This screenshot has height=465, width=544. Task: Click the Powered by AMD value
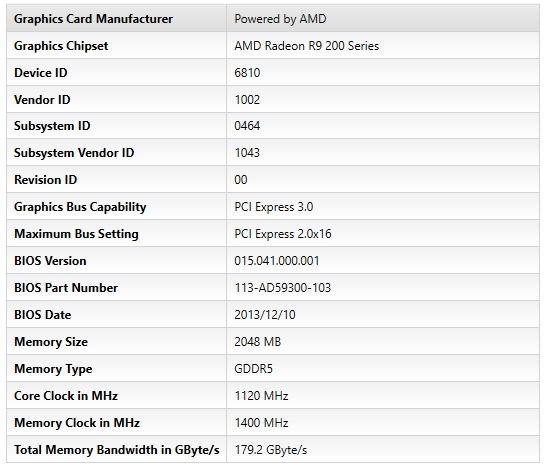pos(280,19)
